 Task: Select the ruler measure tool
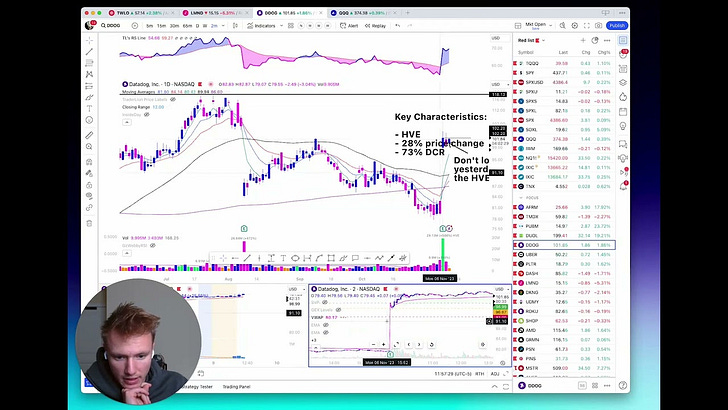tap(89, 135)
